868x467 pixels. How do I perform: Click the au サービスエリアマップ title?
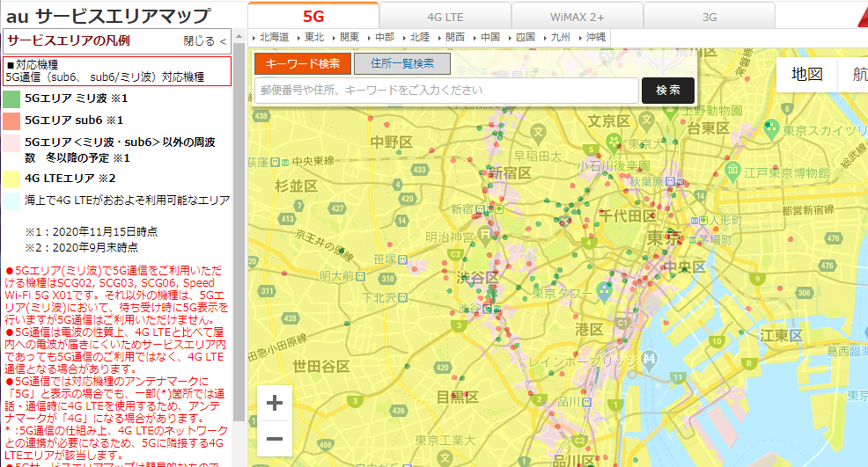click(x=108, y=16)
